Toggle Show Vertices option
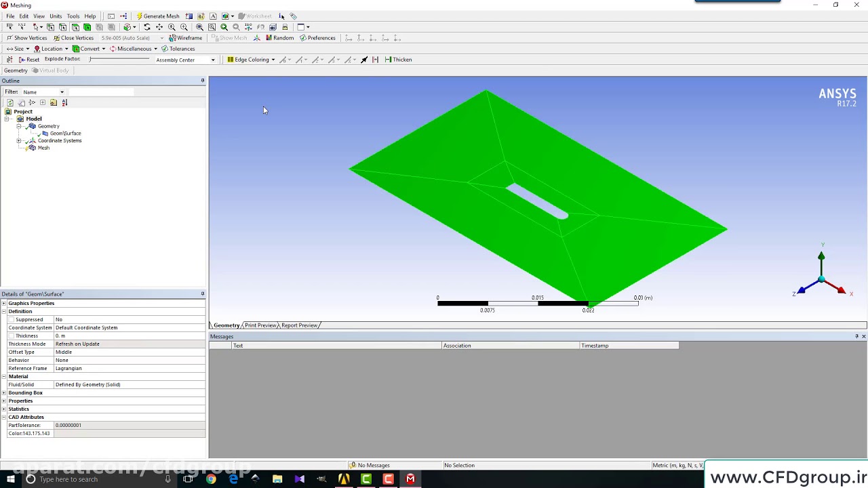 (x=26, y=38)
